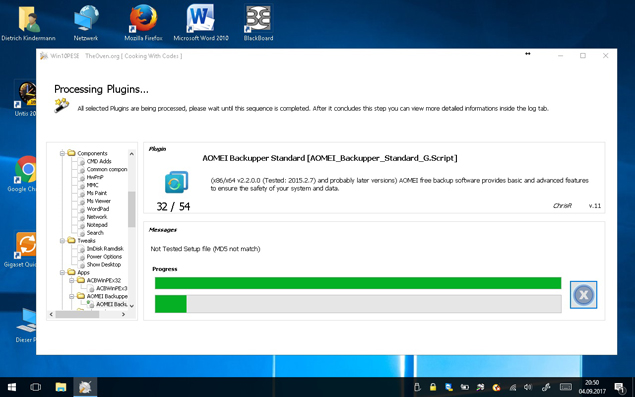The image size is (635, 397).
Task: Open the volume speaker tray icon
Action: pos(528,387)
